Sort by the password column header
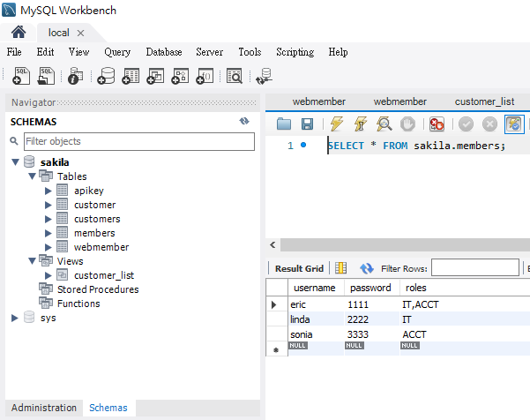 pyautogui.click(x=370, y=288)
